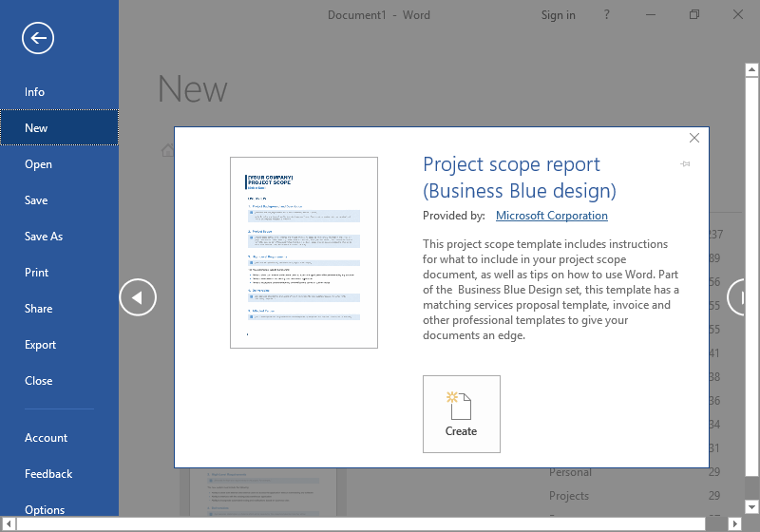Open Help with the question mark
The height and width of the screenshot is (532, 760).
coord(606,15)
